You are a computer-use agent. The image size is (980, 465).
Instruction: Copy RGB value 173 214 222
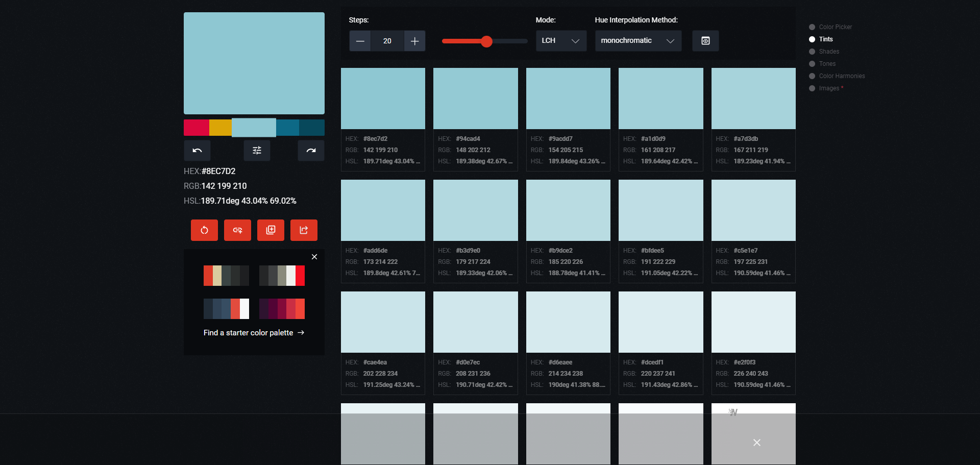click(x=380, y=262)
